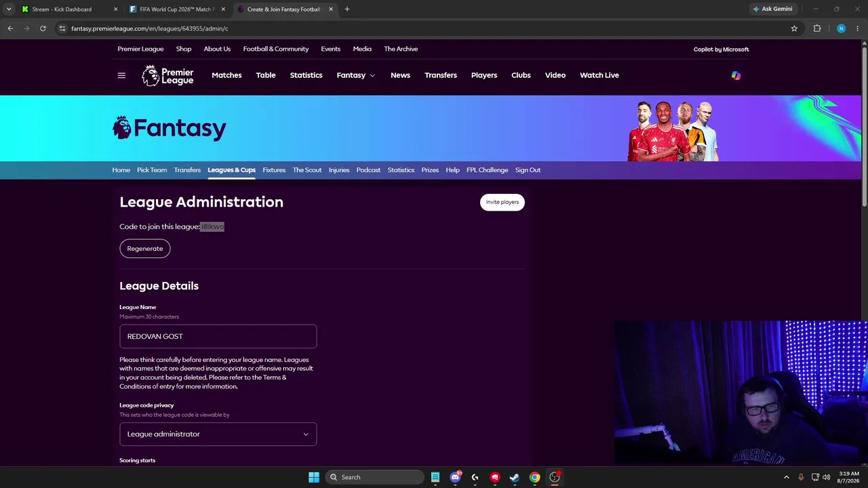Click the Fantasy logo in the banner

170,128
